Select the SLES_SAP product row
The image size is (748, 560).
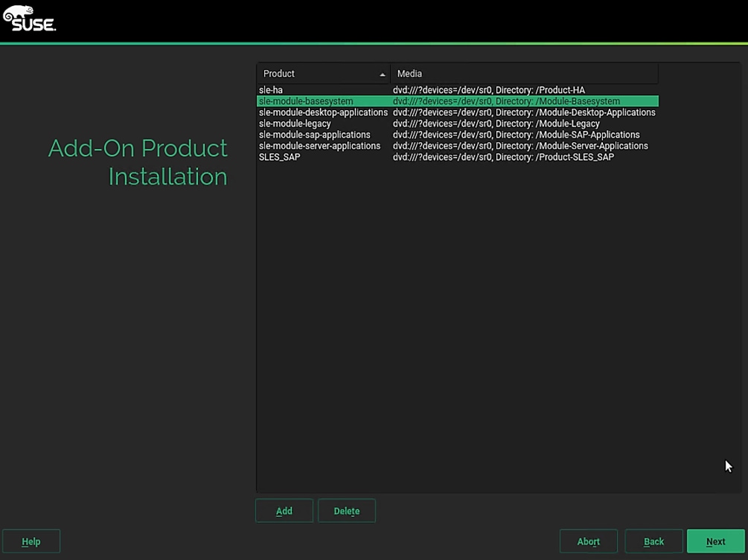pyautogui.click(x=458, y=157)
